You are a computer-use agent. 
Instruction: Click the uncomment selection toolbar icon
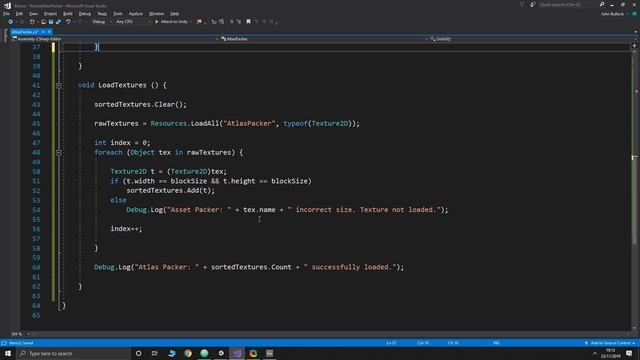click(239, 22)
